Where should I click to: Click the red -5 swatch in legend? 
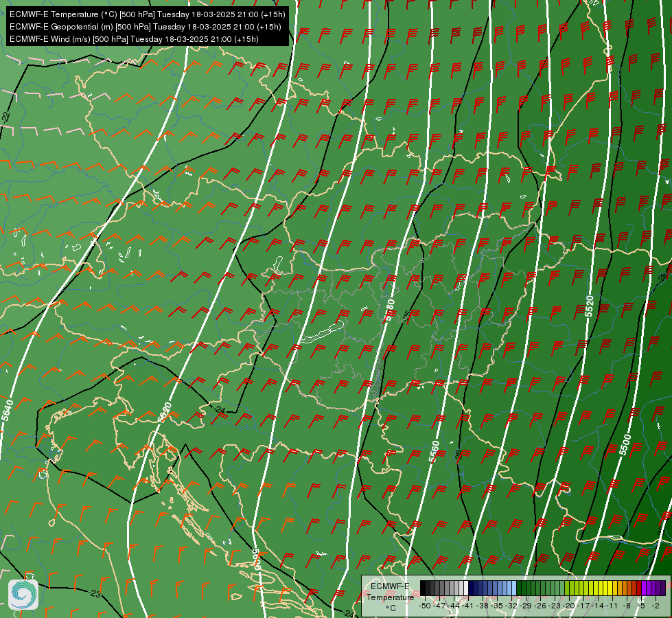click(639, 588)
